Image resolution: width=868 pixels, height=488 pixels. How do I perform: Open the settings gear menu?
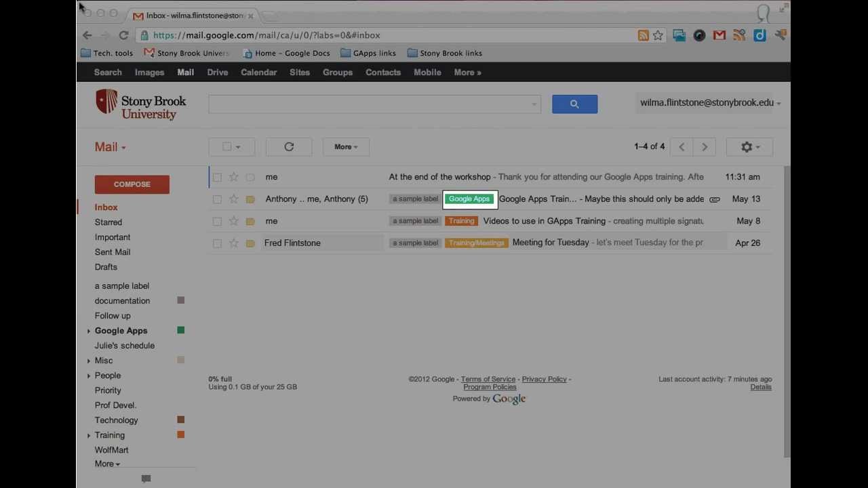coord(749,146)
